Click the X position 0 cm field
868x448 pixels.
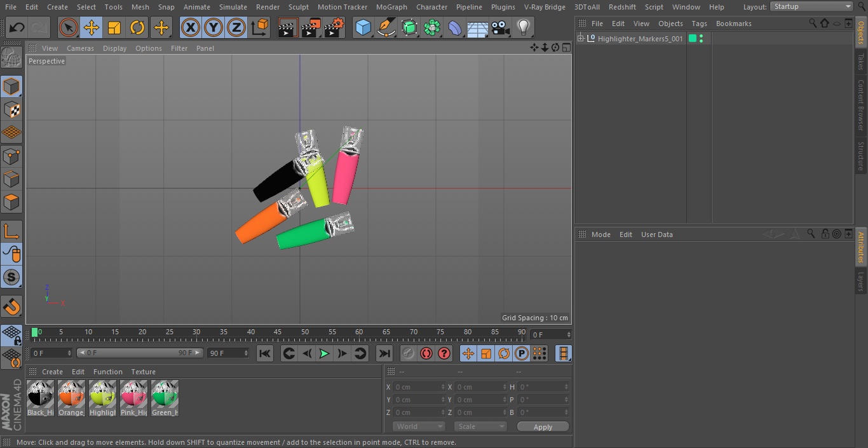(419, 387)
